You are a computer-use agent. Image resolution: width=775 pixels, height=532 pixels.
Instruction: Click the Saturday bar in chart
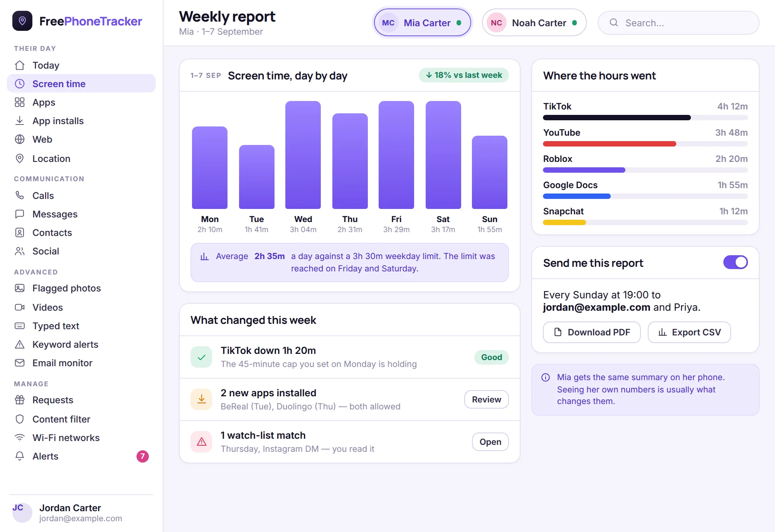(x=443, y=155)
